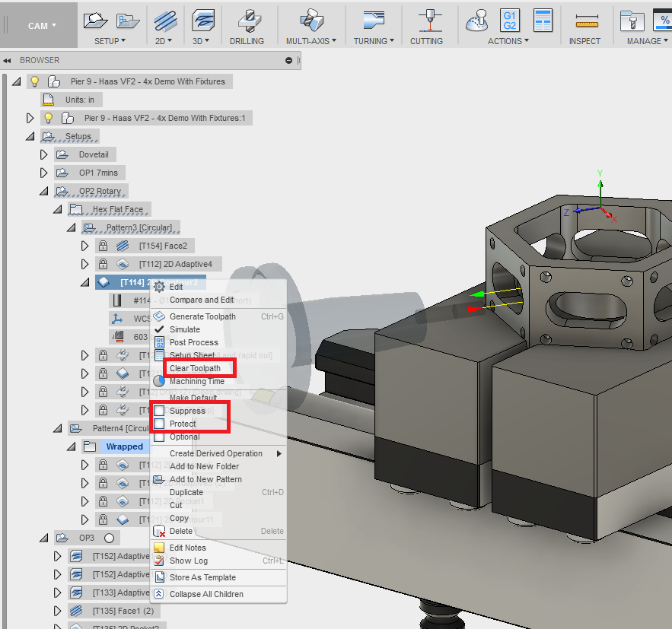Expand the OP3 setup node

click(x=43, y=537)
